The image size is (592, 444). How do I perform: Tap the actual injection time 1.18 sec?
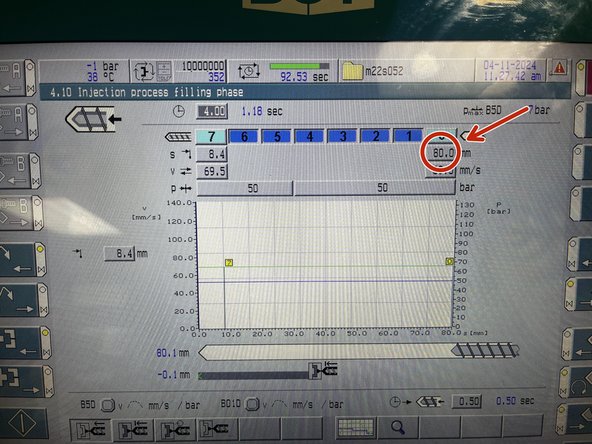[262, 111]
